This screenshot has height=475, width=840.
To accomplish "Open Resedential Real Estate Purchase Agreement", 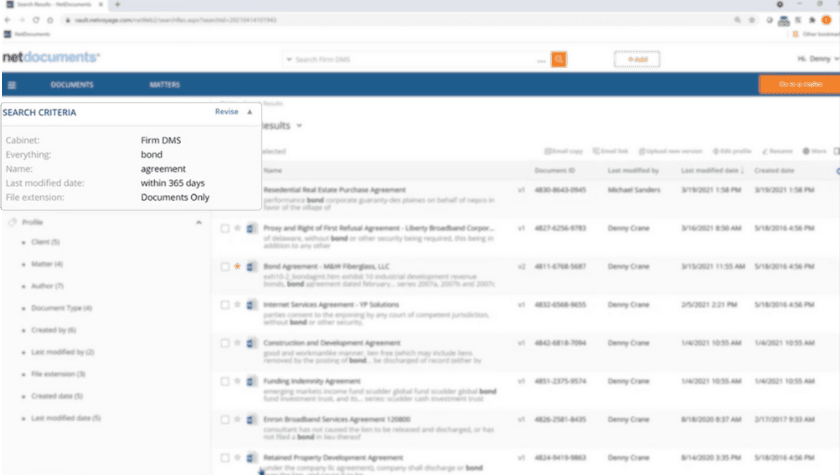I will pyautogui.click(x=334, y=190).
